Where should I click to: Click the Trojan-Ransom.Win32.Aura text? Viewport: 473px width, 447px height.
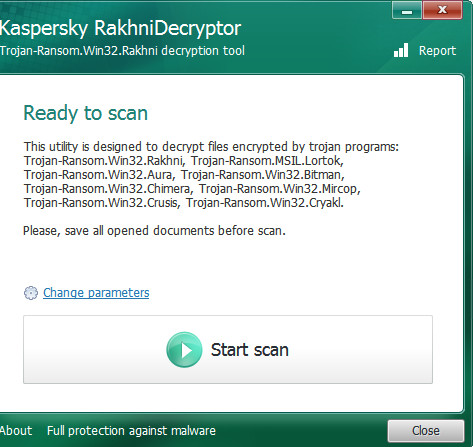pos(99,175)
